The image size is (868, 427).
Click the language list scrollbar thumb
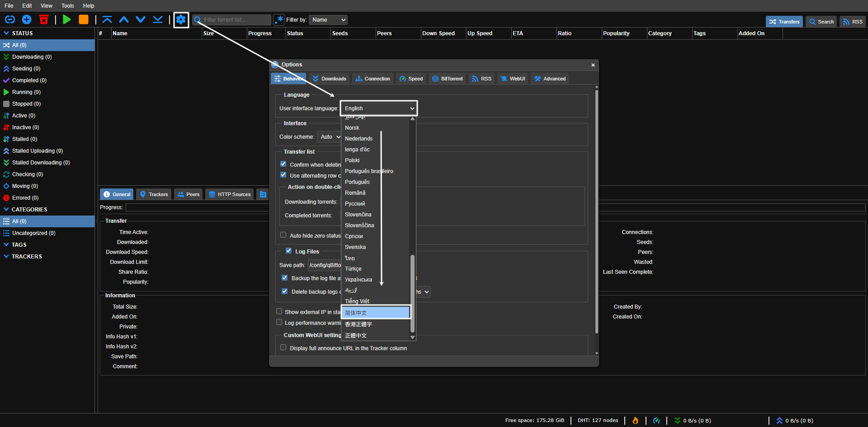point(412,294)
